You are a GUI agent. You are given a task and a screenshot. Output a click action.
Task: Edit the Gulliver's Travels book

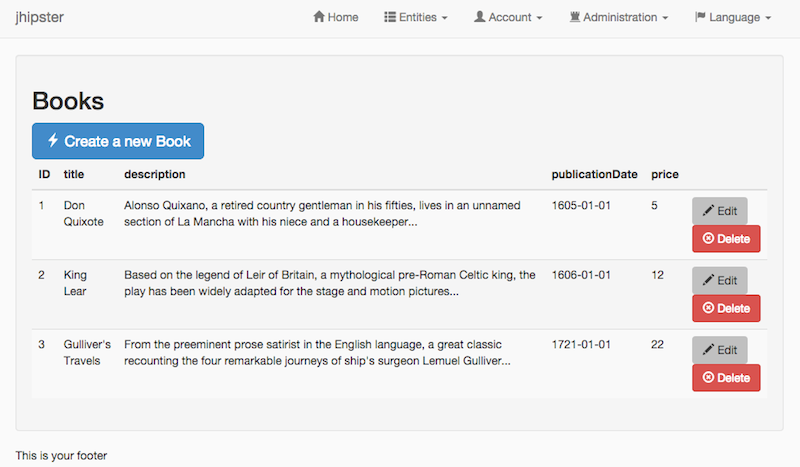point(720,350)
